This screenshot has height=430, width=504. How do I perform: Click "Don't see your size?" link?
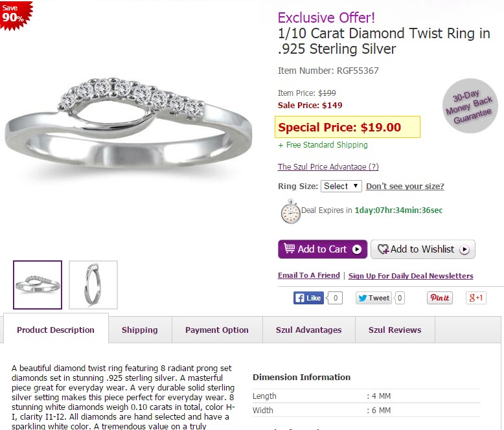[405, 187]
